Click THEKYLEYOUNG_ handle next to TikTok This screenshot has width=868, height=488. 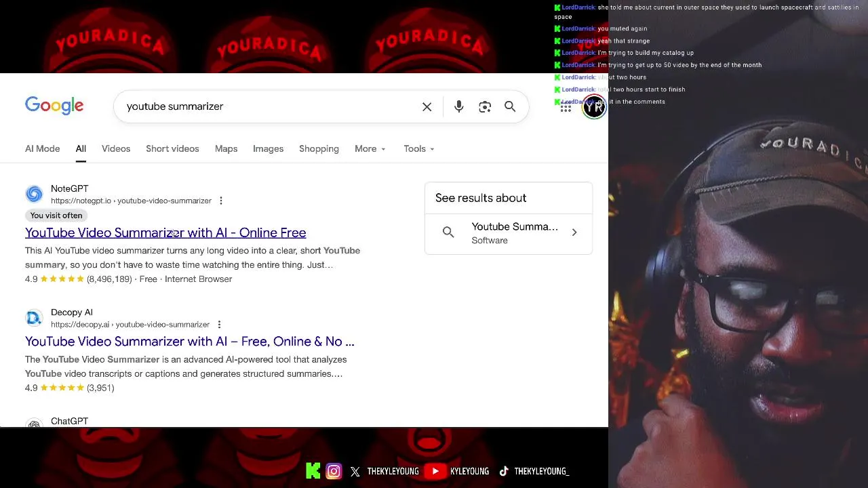pos(542,471)
